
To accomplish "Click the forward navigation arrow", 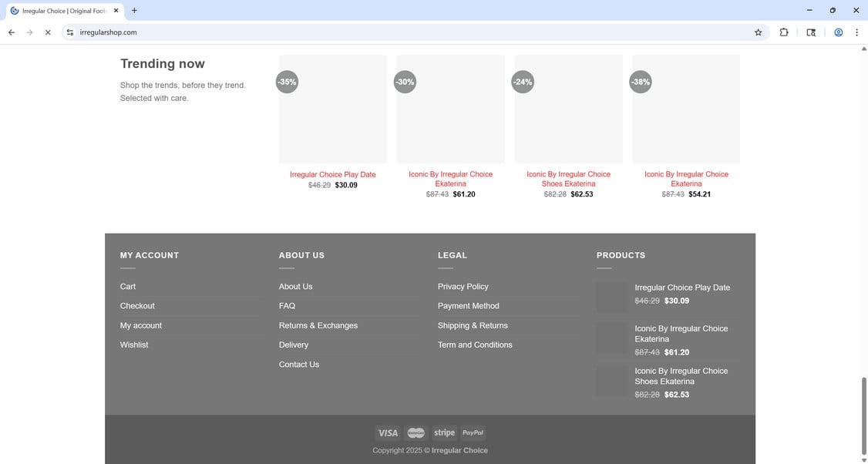I will coord(29,32).
